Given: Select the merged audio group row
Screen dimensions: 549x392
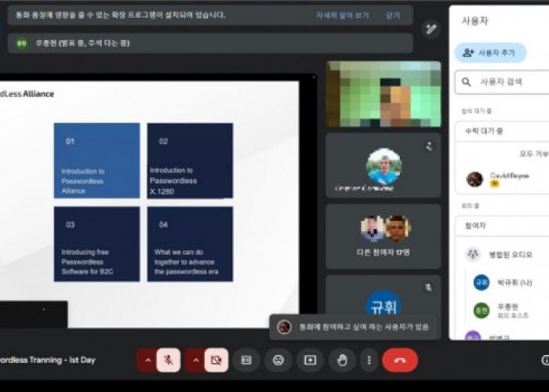Looking at the screenshot, I should pos(502,254).
